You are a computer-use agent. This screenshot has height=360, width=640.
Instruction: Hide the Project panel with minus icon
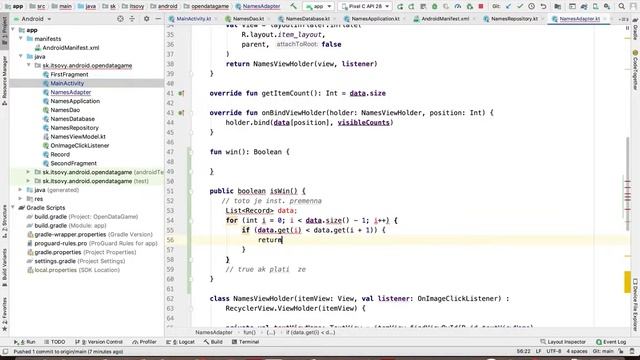[158, 19]
